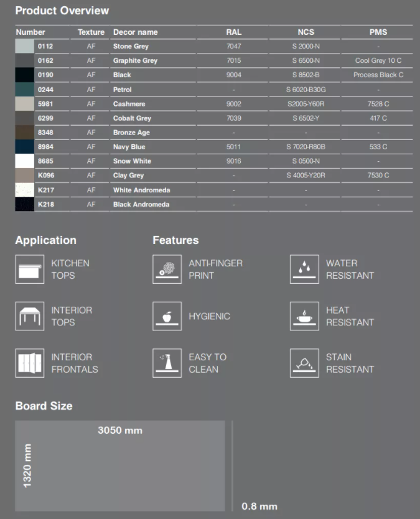The width and height of the screenshot is (420, 519).
Task: Click the decor name Stone Grey
Action: coord(131,46)
